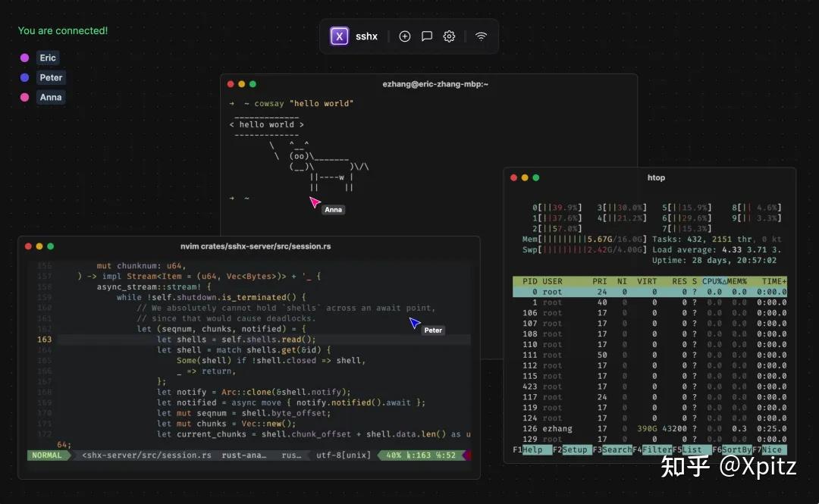Select the ezhang process row PID 126
Screen dimensions: 819x504
click(x=650, y=428)
